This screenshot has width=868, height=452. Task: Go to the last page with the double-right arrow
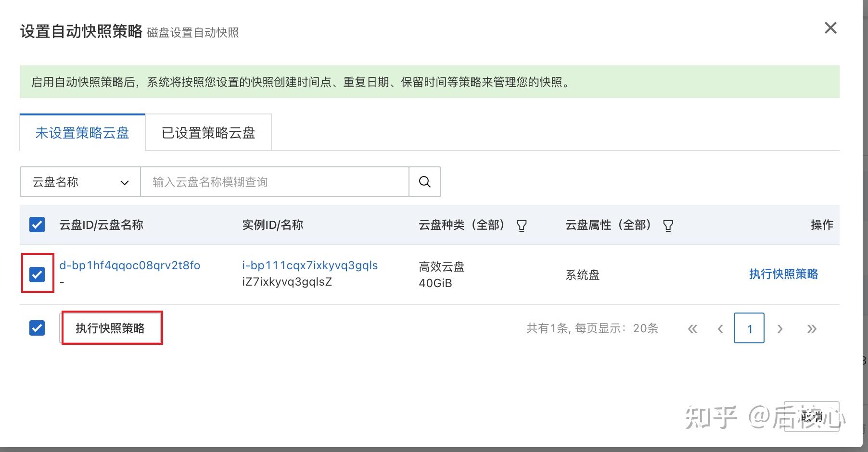pyautogui.click(x=812, y=329)
